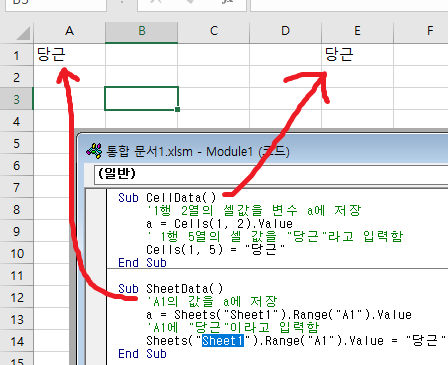Click comment '1행 2열의 셀값을 변수 a에 저장
Screen dimensions: 448x365
point(254,211)
